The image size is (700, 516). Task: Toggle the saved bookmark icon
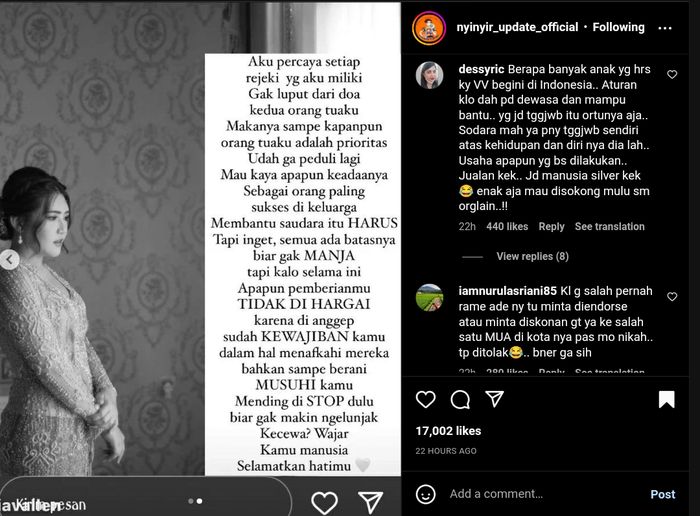coord(667,399)
